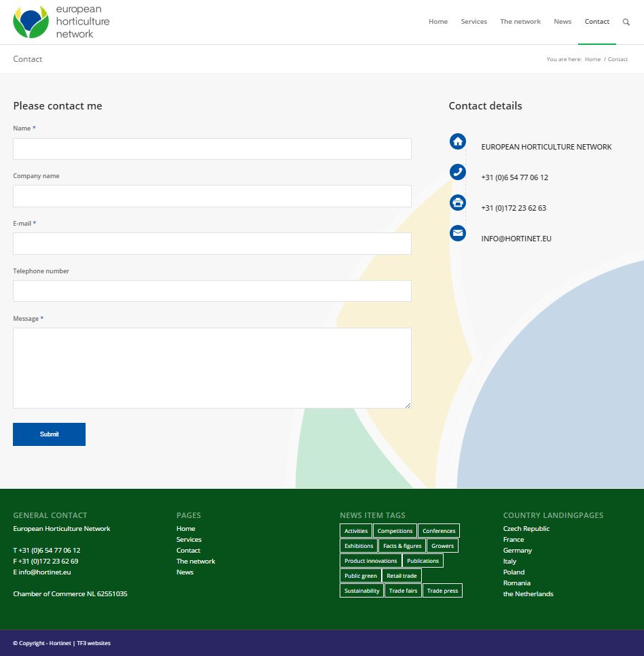The width and height of the screenshot is (644, 656).
Task: Click the Home breadcrumb link
Action: (x=592, y=59)
